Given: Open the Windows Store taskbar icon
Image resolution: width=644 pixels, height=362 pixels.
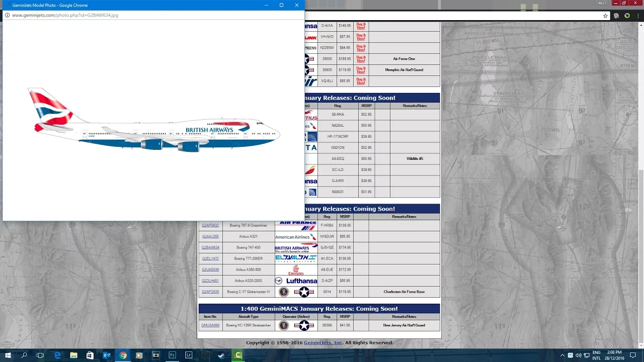Looking at the screenshot, I should click(90, 355).
